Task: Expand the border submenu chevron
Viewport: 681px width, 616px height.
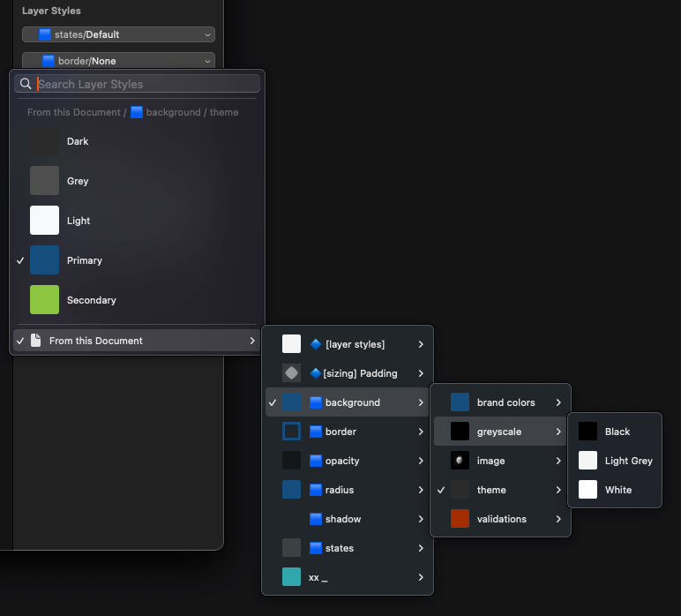Action: tap(421, 432)
